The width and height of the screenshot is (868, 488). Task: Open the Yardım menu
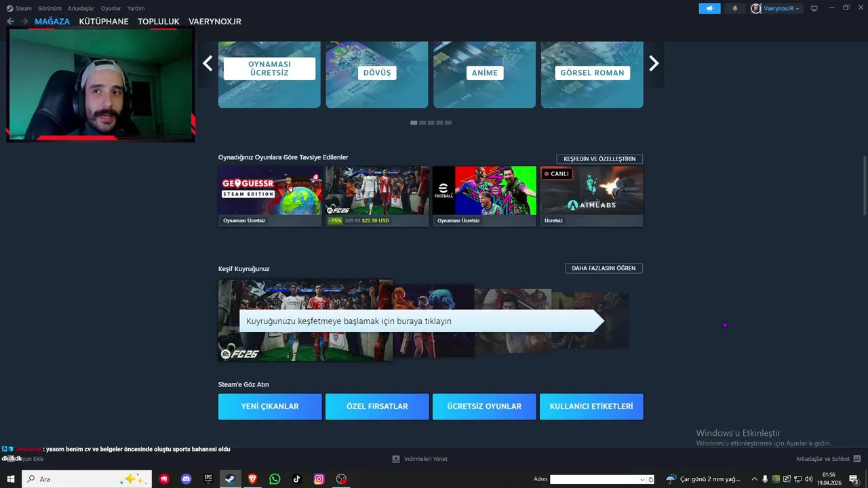click(136, 8)
